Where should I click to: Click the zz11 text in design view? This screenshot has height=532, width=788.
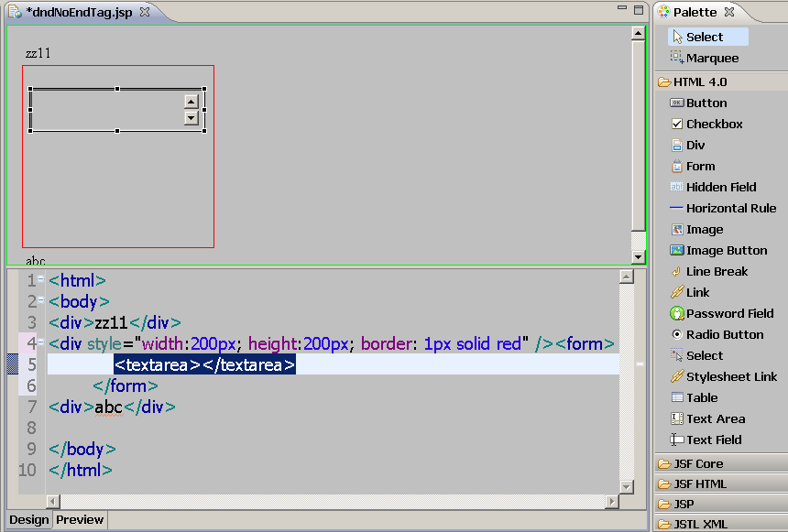[x=38, y=53]
